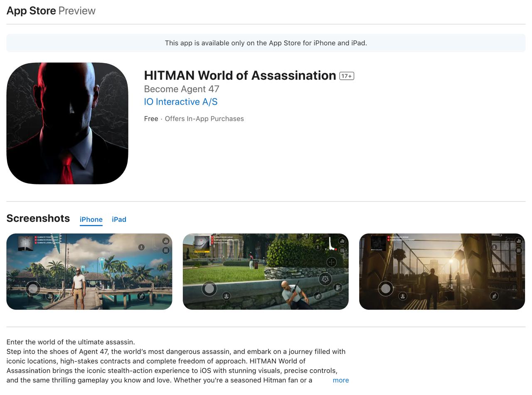Click the Screenshots section heading
This screenshot has width=532, height=395.
38,218
